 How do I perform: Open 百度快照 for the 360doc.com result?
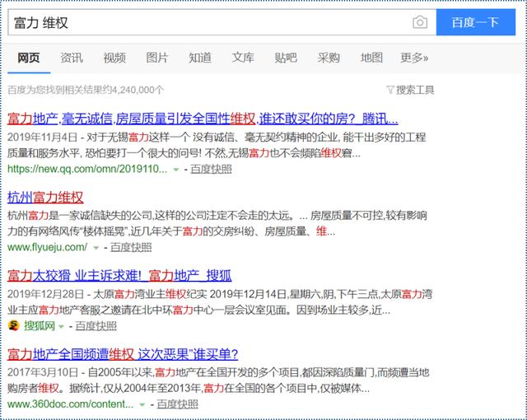[178, 404]
